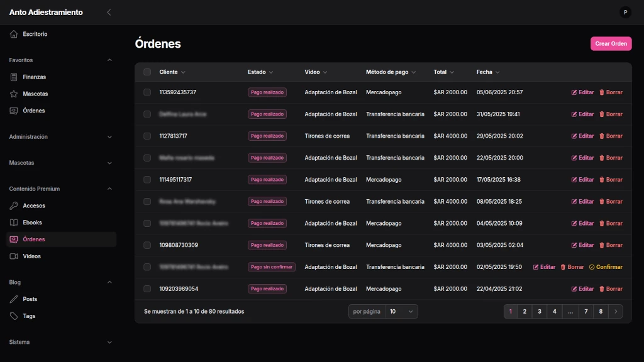Select the checkbox for order 109808730309

click(x=147, y=245)
